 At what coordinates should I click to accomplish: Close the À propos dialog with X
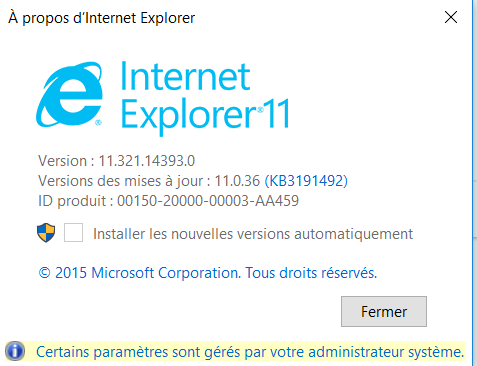(451, 17)
